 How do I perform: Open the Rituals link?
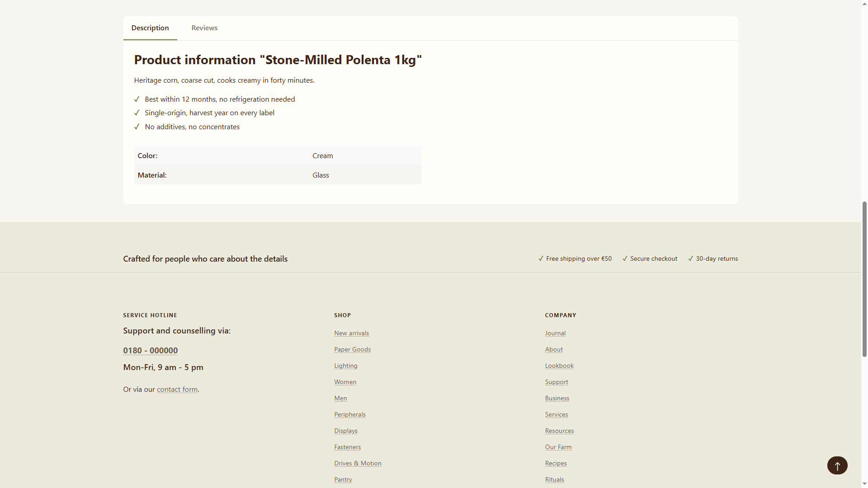(554, 480)
